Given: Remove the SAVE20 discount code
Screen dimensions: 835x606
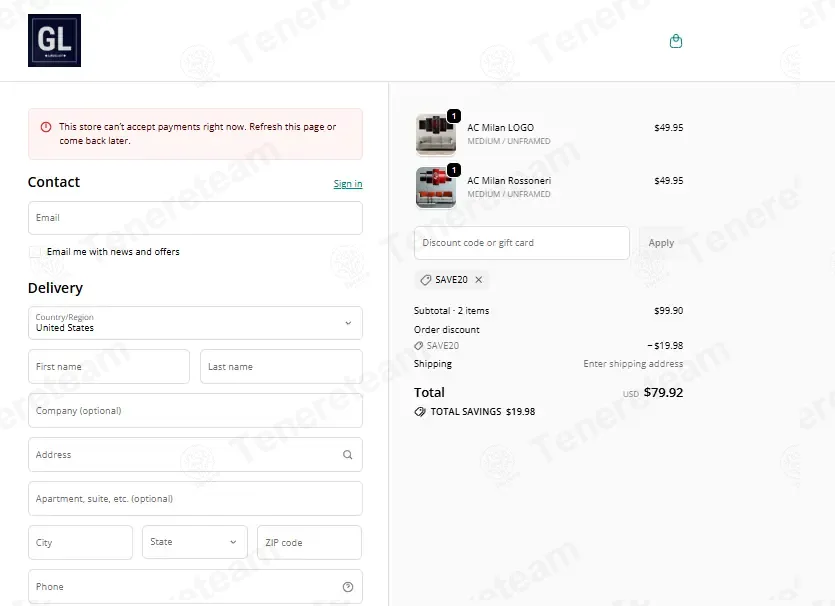Looking at the screenshot, I should pyautogui.click(x=479, y=280).
